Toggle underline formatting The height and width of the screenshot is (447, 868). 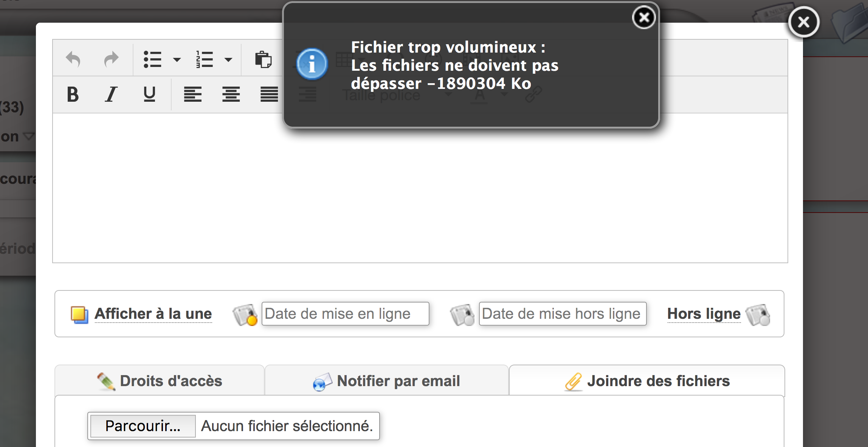[149, 94]
